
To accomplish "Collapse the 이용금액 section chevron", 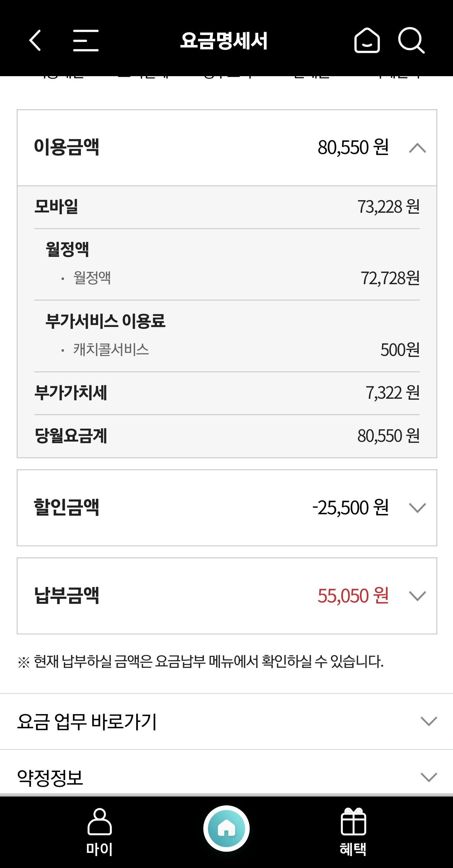I will pos(417,148).
